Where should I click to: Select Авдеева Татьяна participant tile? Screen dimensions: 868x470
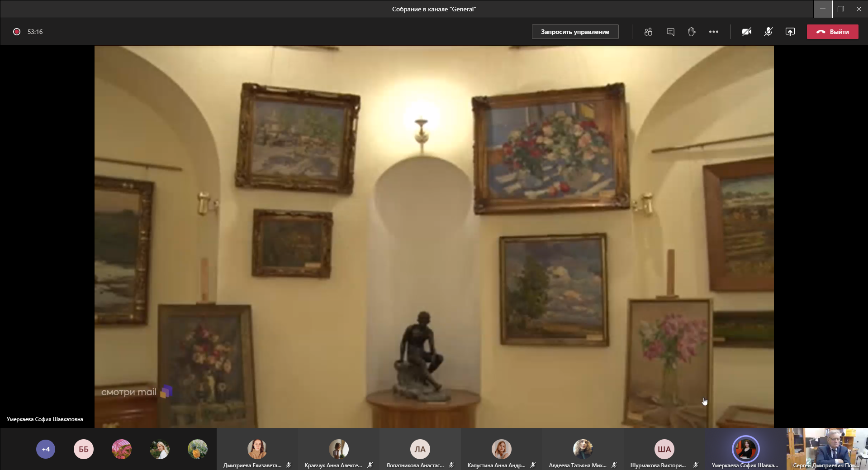[x=583, y=450]
